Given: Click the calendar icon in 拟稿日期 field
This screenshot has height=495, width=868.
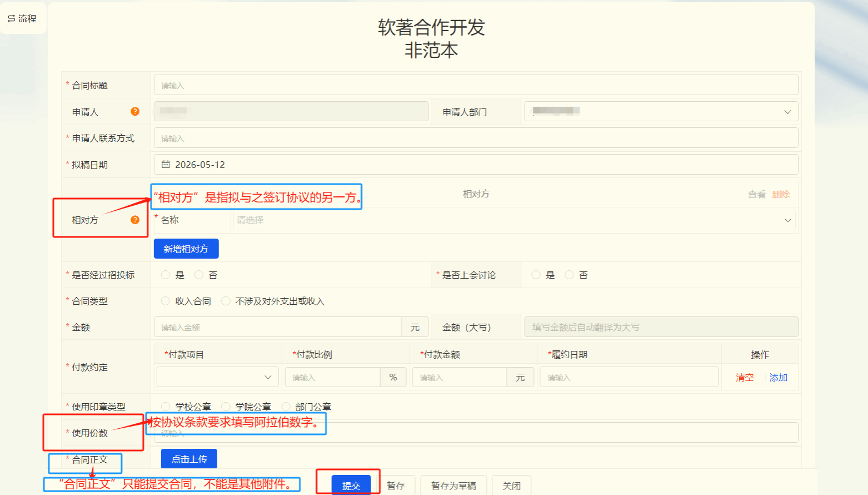Looking at the screenshot, I should (166, 165).
